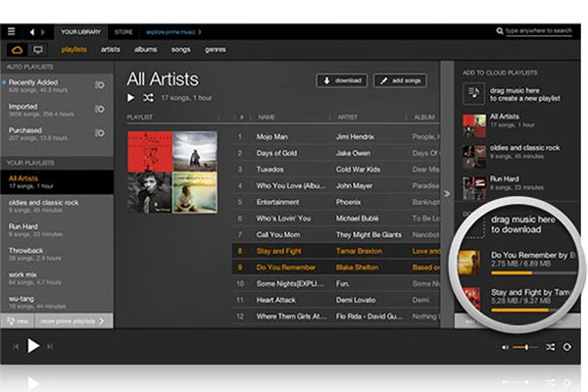Select All Artists playlist in sidebar

click(x=57, y=182)
